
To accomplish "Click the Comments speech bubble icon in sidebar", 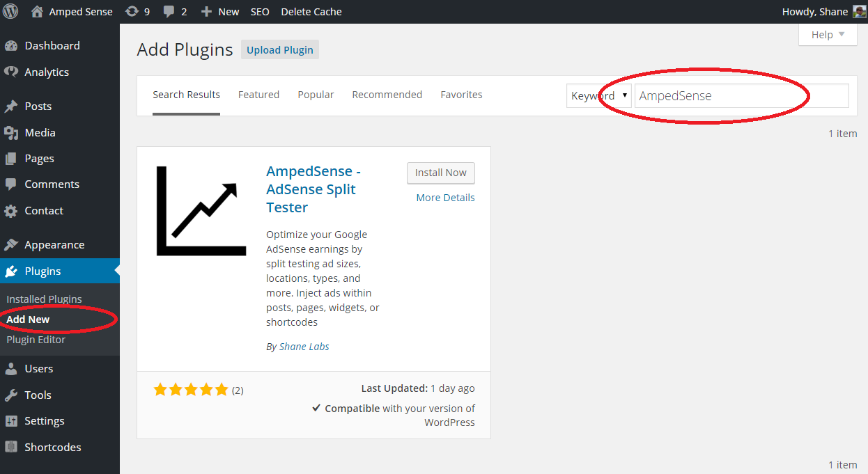I will tap(11, 184).
